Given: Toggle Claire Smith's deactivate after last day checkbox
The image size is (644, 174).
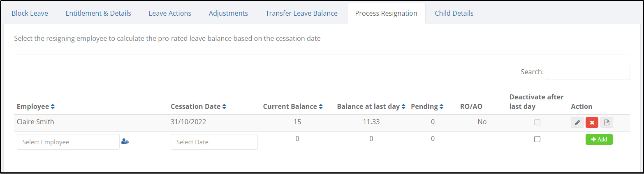Looking at the screenshot, I should point(537,122).
